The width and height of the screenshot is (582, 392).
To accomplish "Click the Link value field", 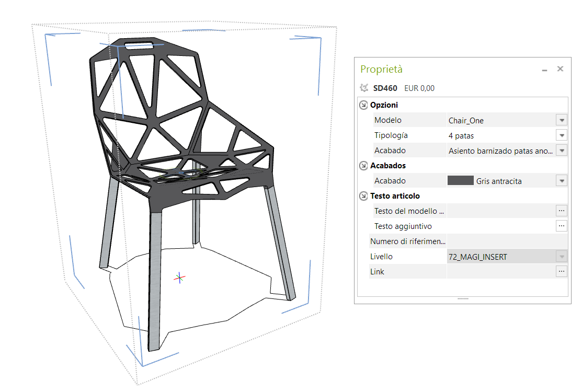I will pyautogui.click(x=501, y=271).
